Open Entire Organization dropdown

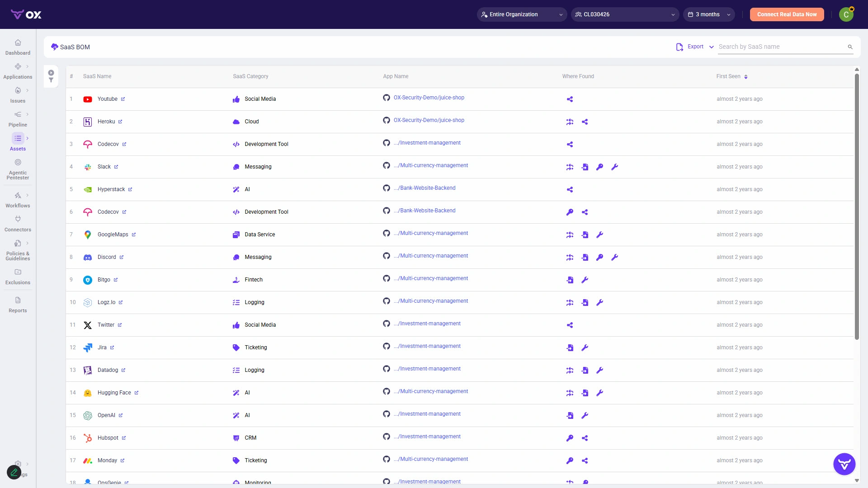[522, 14]
